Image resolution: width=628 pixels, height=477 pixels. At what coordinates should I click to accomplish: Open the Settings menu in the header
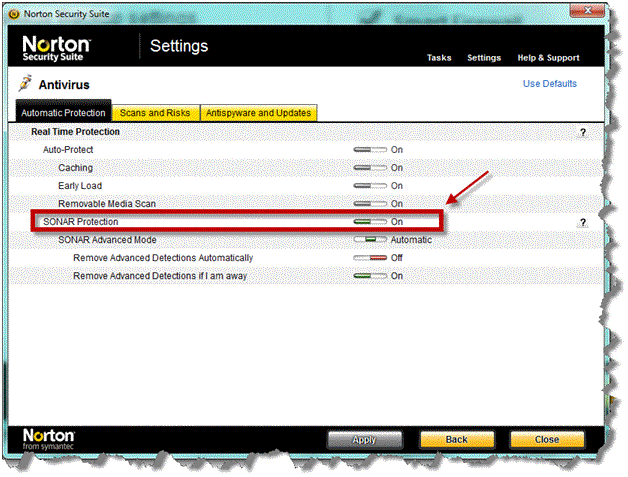click(484, 58)
